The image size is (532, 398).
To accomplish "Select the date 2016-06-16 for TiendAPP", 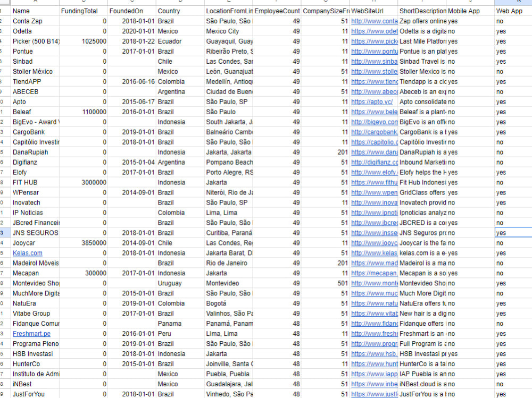I will pos(132,82).
